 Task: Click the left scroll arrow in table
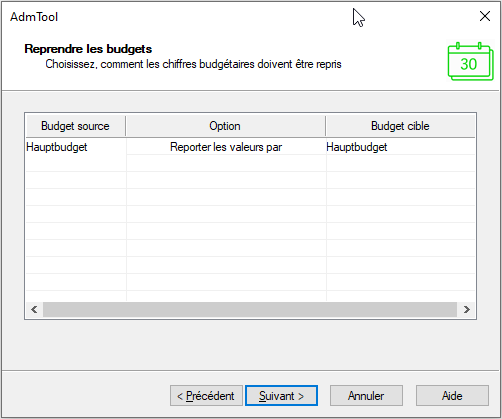tap(34, 310)
